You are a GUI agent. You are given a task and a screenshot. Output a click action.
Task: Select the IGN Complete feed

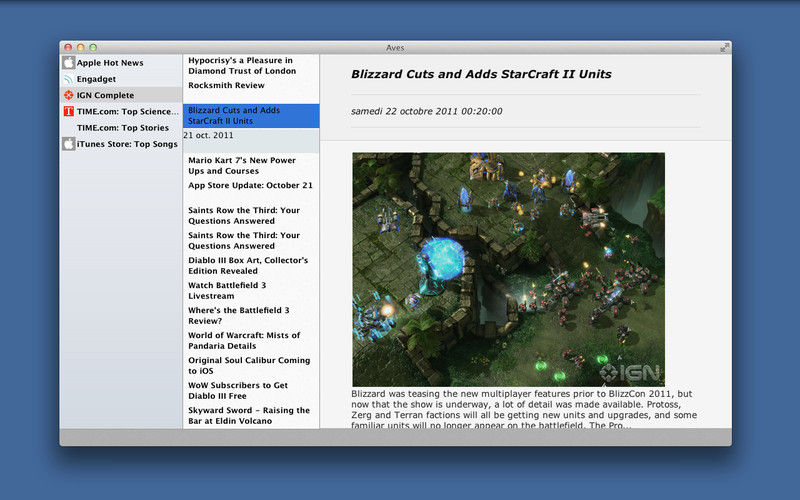(121, 95)
